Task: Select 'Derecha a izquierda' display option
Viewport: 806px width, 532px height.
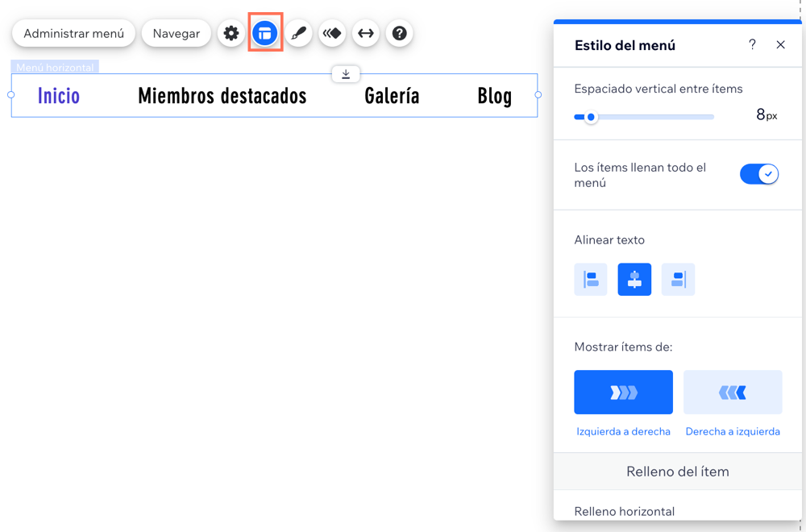Action: pos(733,392)
